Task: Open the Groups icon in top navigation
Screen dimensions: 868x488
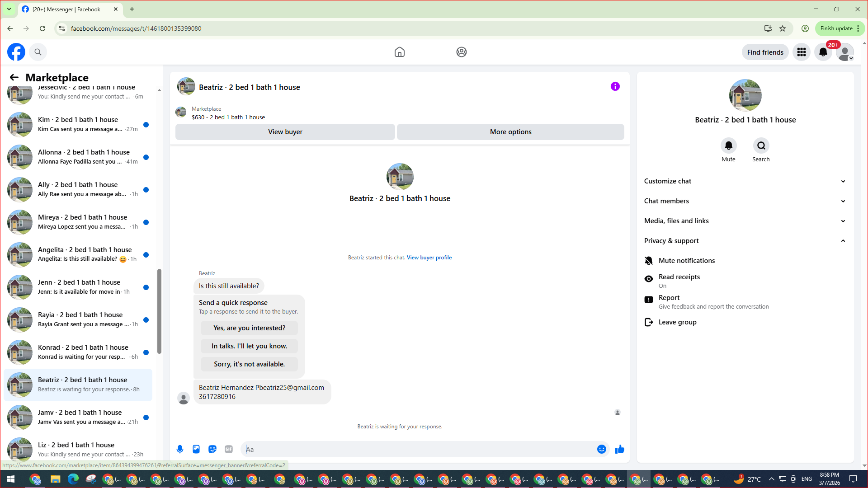Action: 461,52
